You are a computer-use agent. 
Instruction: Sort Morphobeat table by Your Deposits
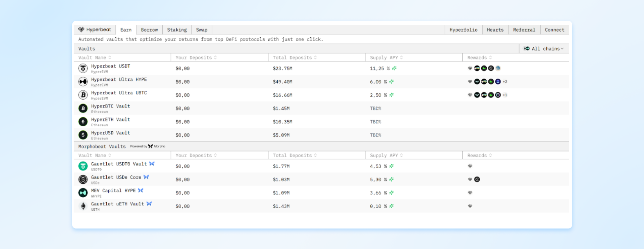pos(196,155)
